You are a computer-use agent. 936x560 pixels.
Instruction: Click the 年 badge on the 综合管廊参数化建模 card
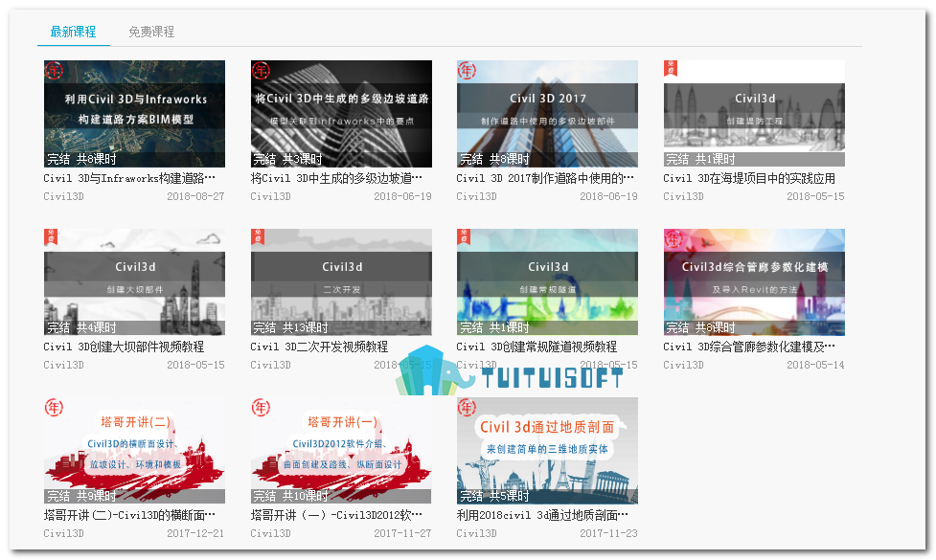pyautogui.click(x=673, y=239)
